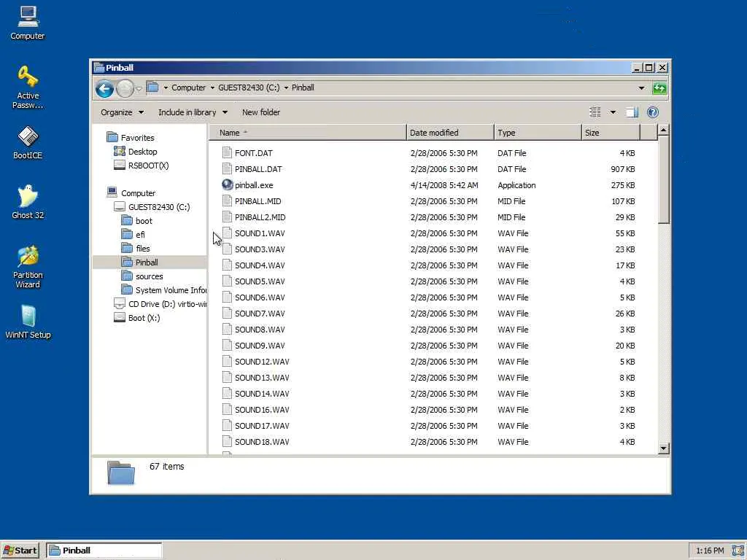Select Computer in the navigation tree
The image size is (747, 560).
[138, 192]
